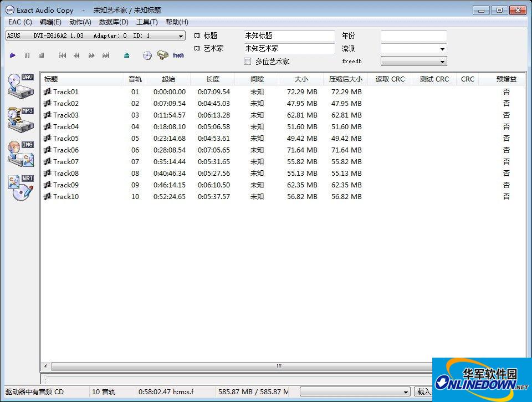Sort by 音轨 column header
The width and height of the screenshot is (532, 402).
click(135, 79)
